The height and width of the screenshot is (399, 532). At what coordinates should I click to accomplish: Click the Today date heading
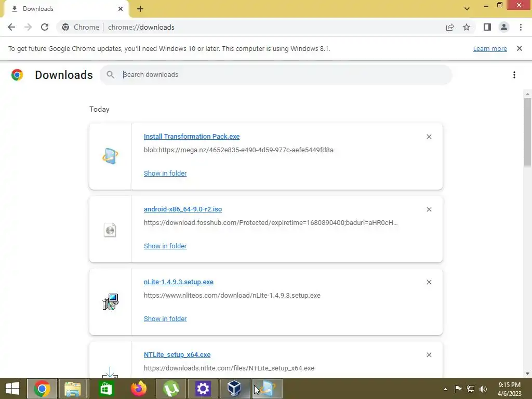coord(99,109)
